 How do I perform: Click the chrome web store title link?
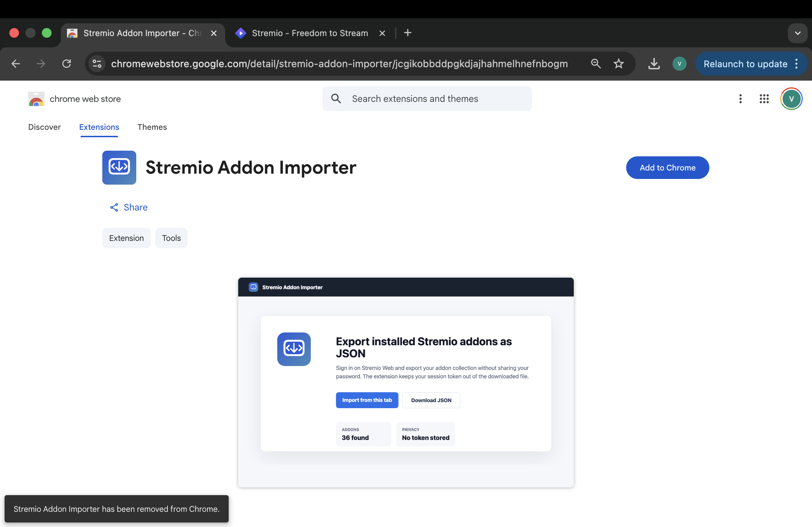[85, 99]
